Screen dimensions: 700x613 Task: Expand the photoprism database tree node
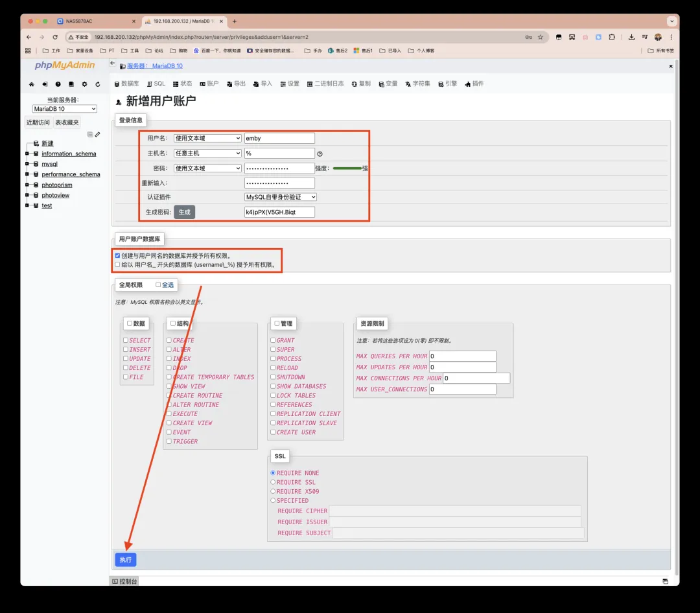click(27, 185)
